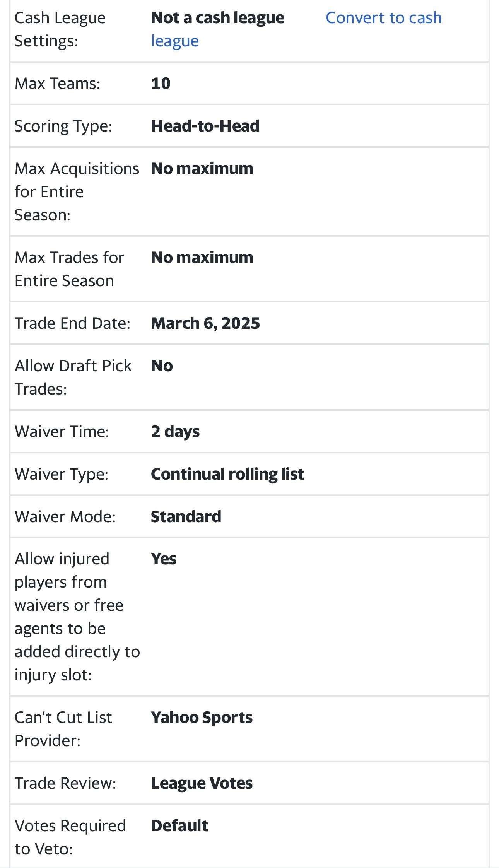Viewport: 499px width, 868px height.
Task: Click the Trade End Date label
Action: 72,323
